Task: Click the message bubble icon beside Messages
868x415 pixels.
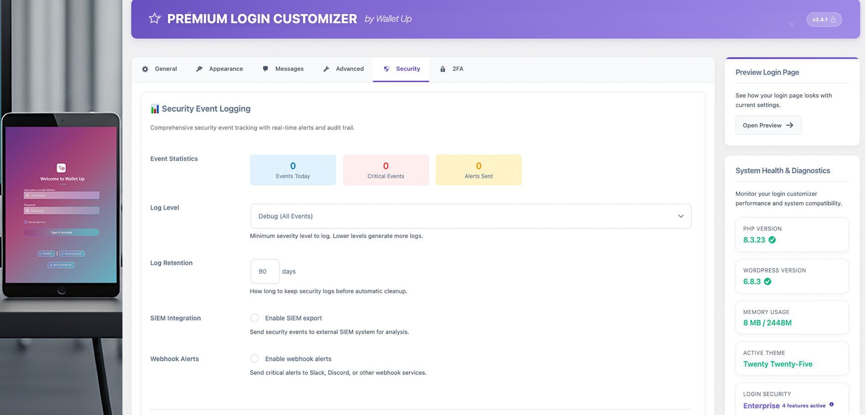Action: coord(265,68)
